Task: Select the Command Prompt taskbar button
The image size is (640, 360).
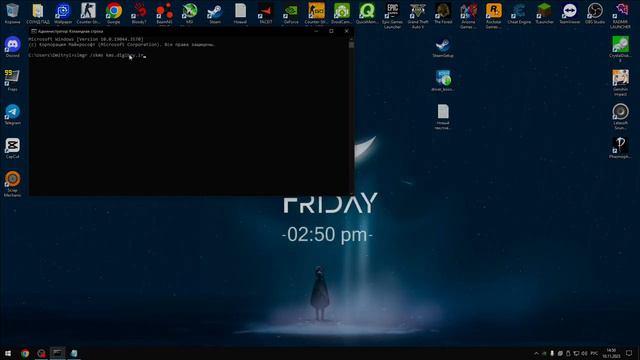Action: (x=58, y=353)
